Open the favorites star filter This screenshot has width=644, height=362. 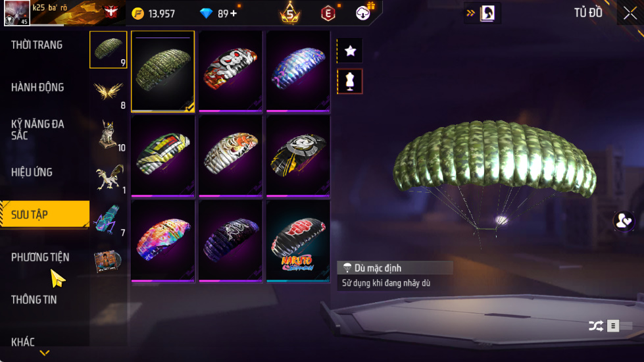coord(350,51)
